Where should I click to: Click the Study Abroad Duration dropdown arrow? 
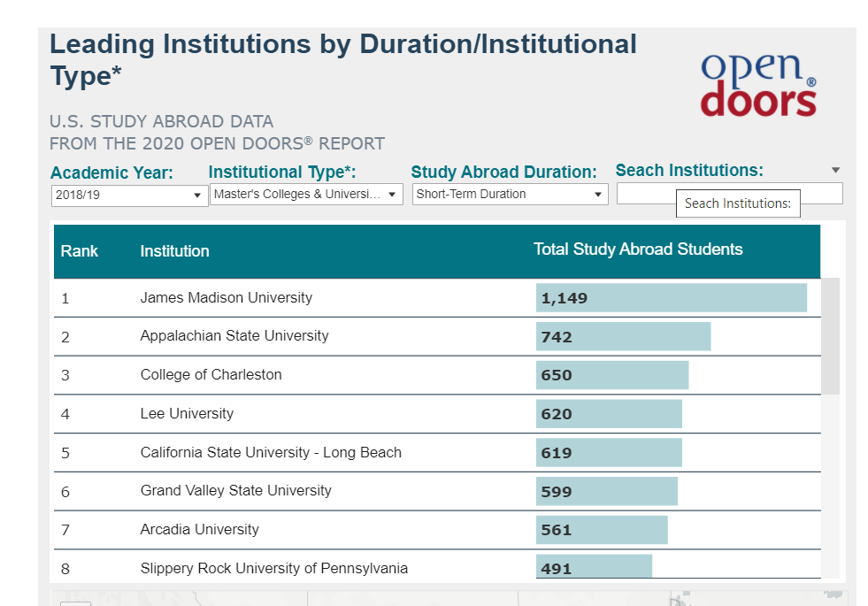(x=598, y=194)
